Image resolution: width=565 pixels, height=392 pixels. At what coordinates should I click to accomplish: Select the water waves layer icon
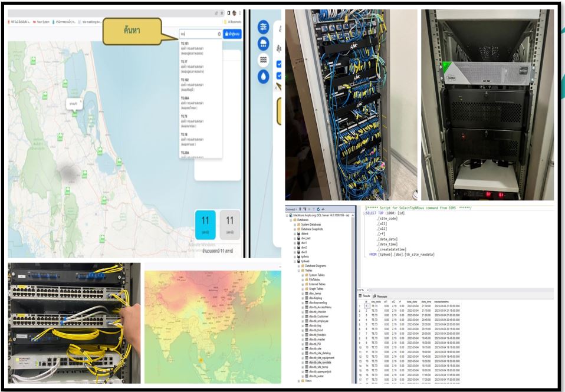point(264,60)
